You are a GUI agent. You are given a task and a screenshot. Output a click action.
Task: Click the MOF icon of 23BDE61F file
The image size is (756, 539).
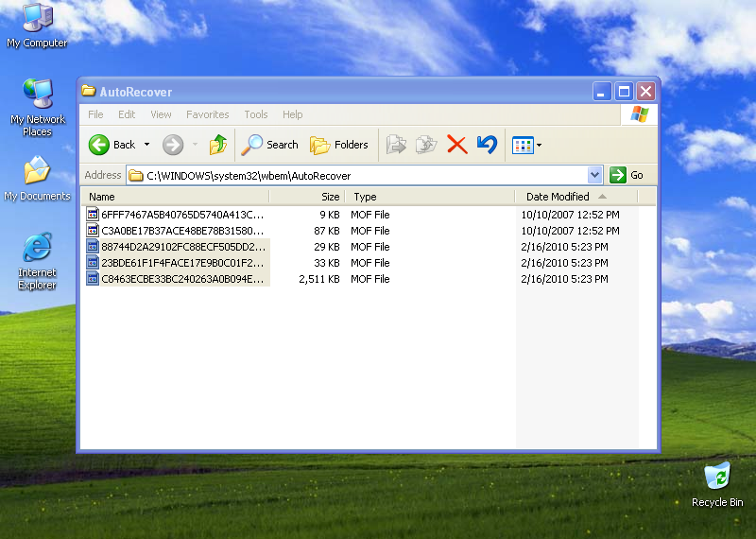click(x=93, y=262)
